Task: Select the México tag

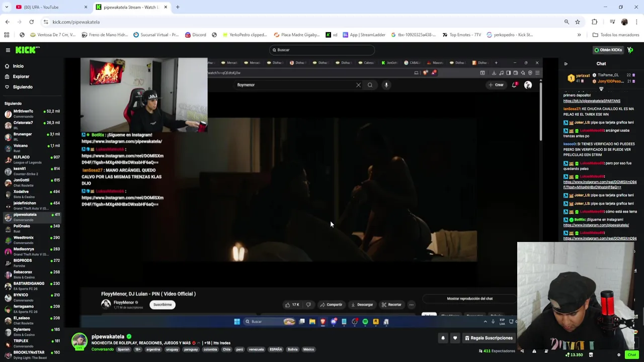Action: click(x=308, y=349)
